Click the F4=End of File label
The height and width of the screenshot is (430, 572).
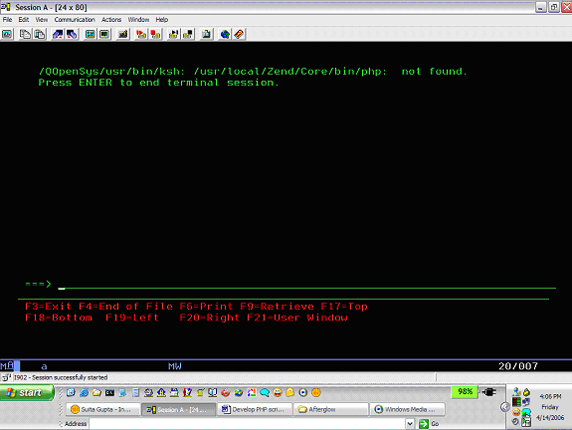[x=125, y=306]
